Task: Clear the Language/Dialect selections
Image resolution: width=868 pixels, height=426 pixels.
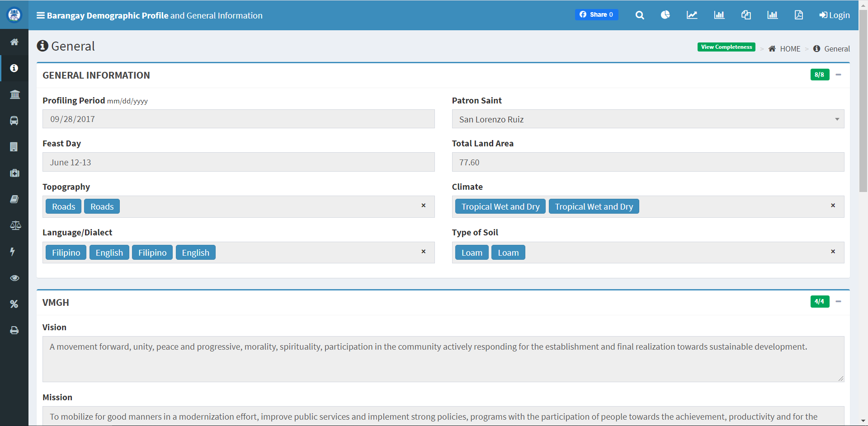Action: click(x=424, y=251)
